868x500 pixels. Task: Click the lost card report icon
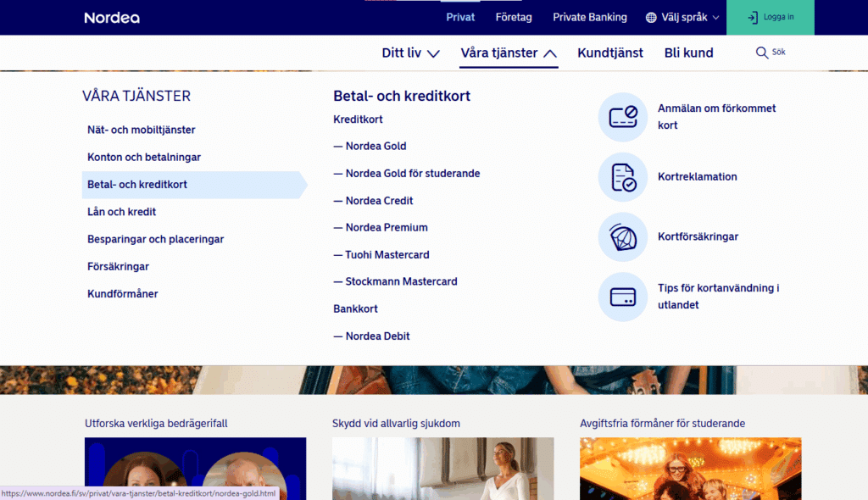click(x=623, y=117)
